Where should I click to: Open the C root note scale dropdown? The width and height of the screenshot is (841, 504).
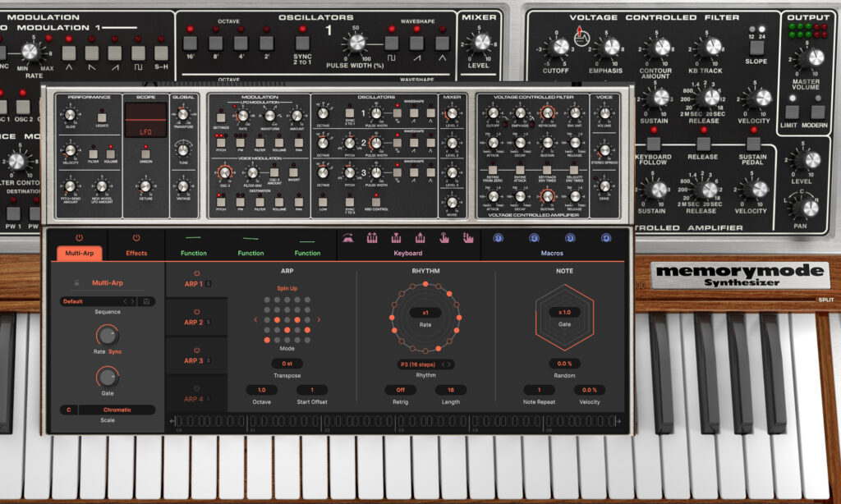tap(69, 410)
